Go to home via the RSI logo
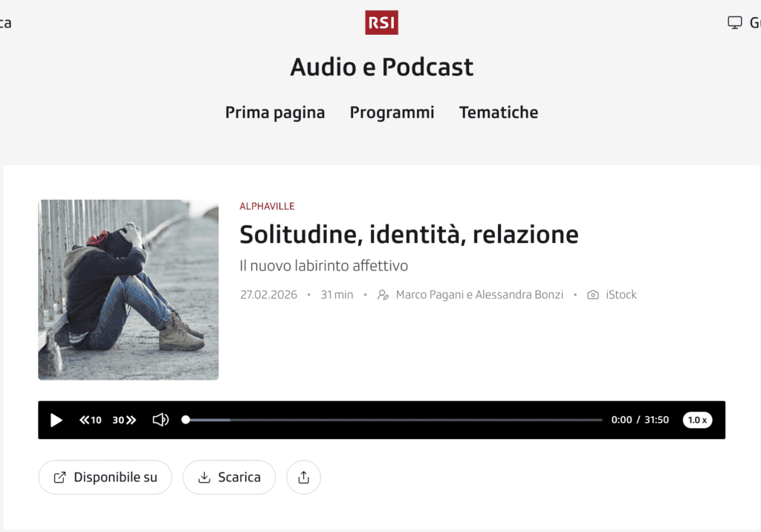This screenshot has width=761, height=532. [x=381, y=22]
